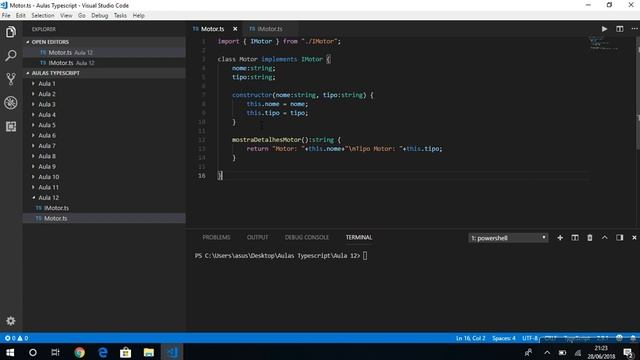
Task: Split the editor to the side
Action: [620, 29]
